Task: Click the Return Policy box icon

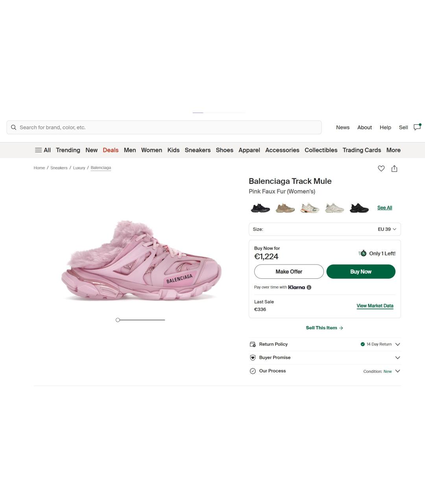Action: (253, 344)
